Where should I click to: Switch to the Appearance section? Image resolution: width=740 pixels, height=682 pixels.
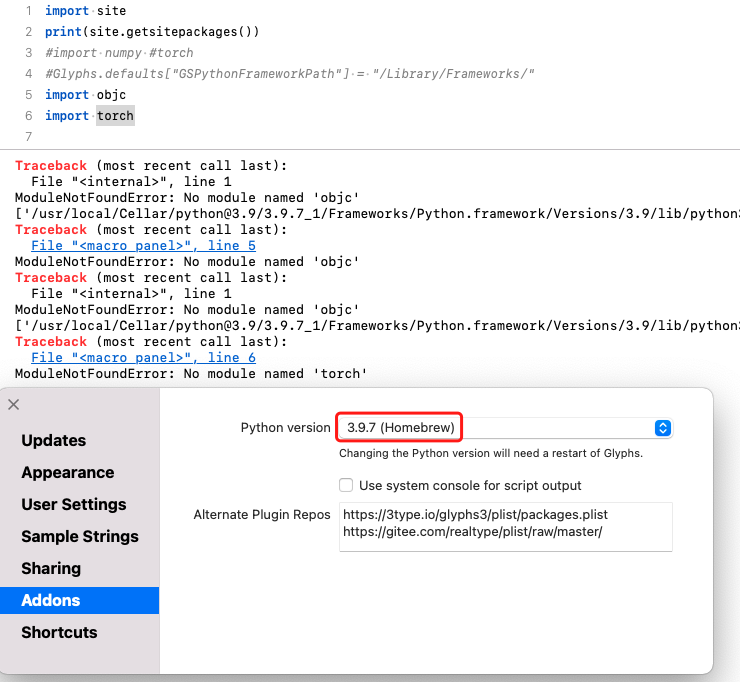[x=67, y=473]
